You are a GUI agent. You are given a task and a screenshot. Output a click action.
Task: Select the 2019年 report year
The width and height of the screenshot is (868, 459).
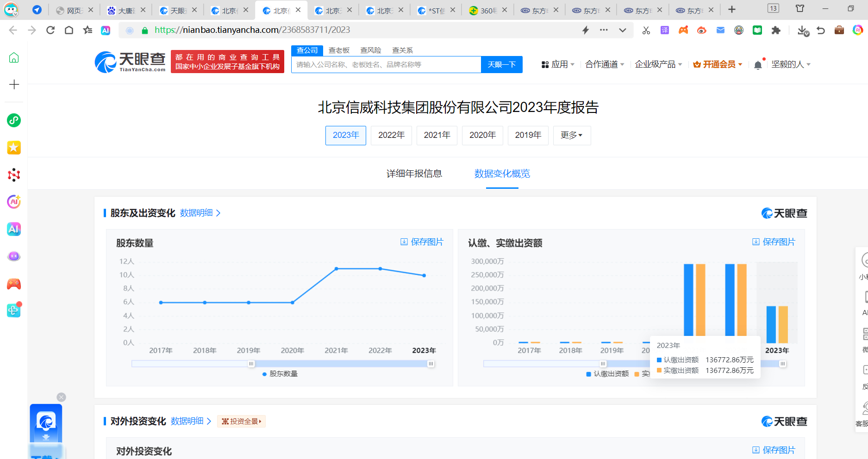pyautogui.click(x=528, y=135)
